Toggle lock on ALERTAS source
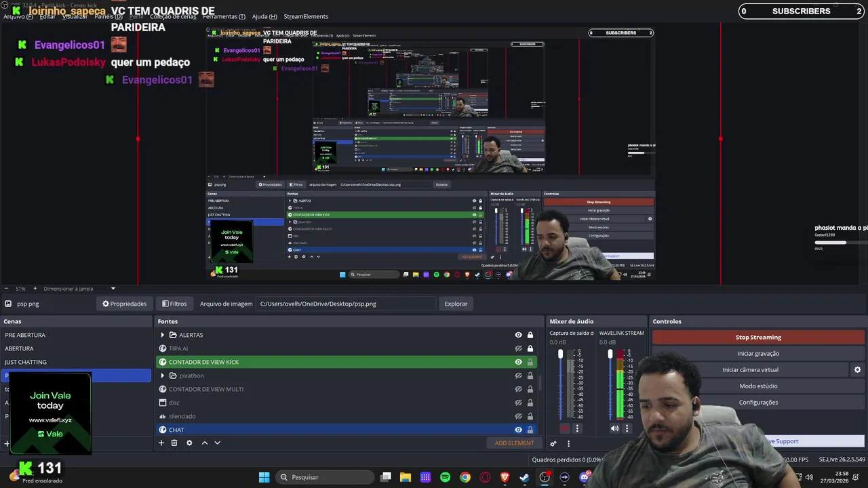The width and height of the screenshot is (868, 488). (530, 335)
